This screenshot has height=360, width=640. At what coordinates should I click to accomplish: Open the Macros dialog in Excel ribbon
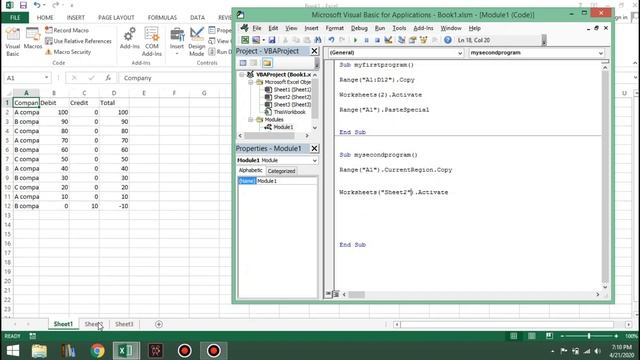tap(33, 39)
